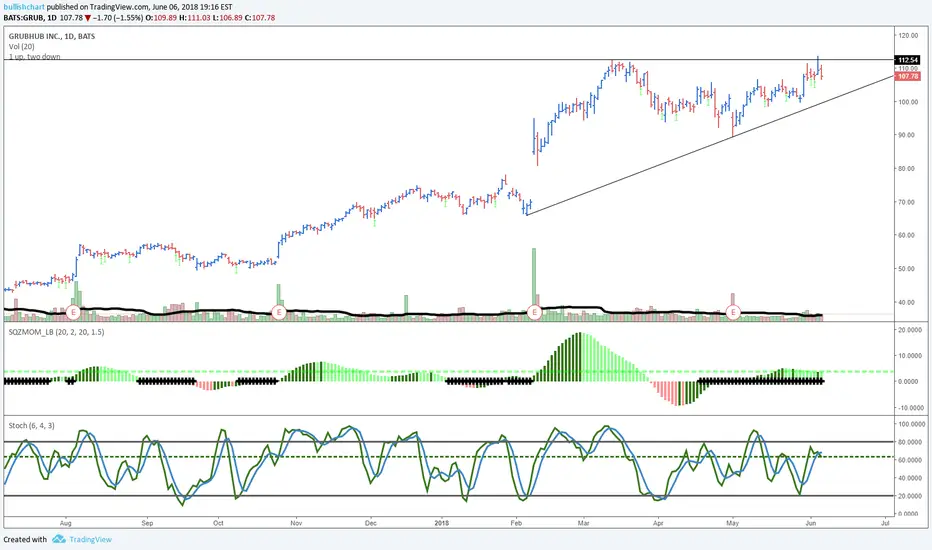Screen dimensions: 932x550
Task: Click the Created with footer text
Action: tap(25, 539)
